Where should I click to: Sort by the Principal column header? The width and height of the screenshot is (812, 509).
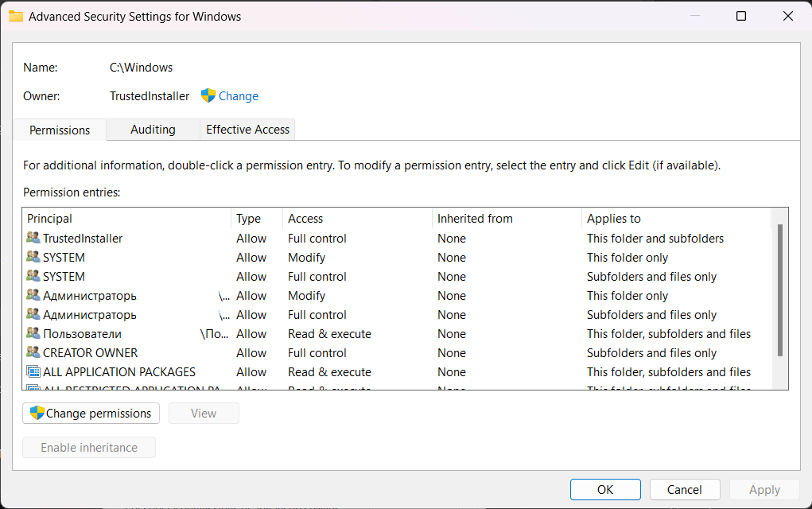(127, 219)
